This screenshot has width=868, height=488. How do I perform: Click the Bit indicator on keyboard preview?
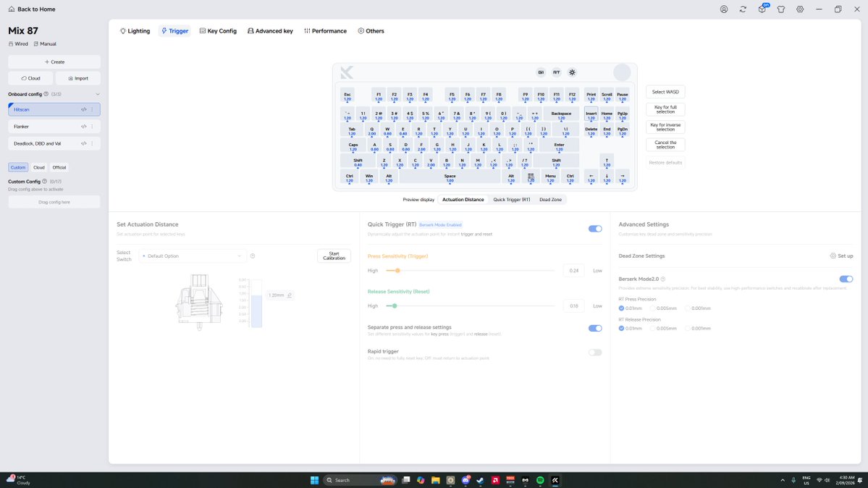pyautogui.click(x=541, y=72)
